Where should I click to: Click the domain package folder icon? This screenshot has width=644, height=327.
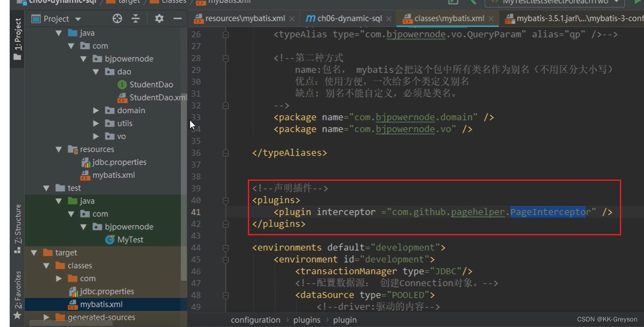(110, 111)
